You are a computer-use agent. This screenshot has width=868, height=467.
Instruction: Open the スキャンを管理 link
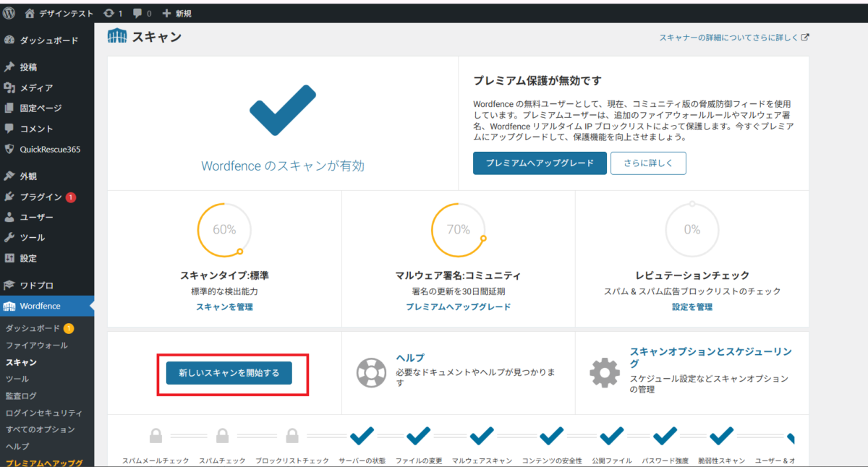pyautogui.click(x=224, y=307)
